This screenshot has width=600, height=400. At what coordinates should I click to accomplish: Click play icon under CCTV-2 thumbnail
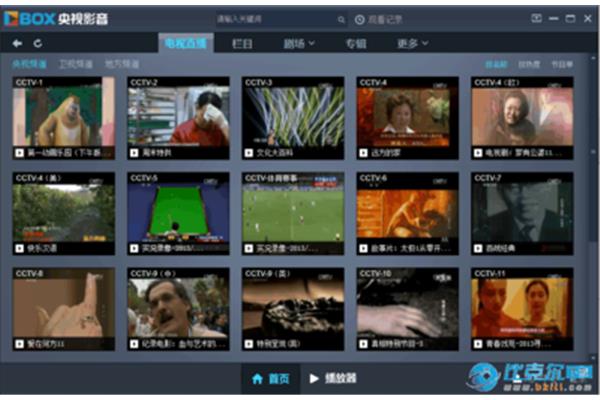[x=134, y=153]
